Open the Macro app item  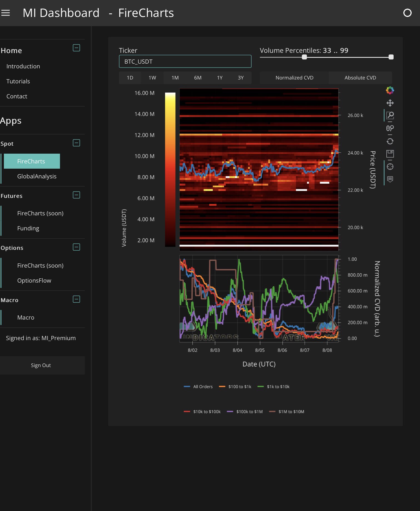coord(26,318)
